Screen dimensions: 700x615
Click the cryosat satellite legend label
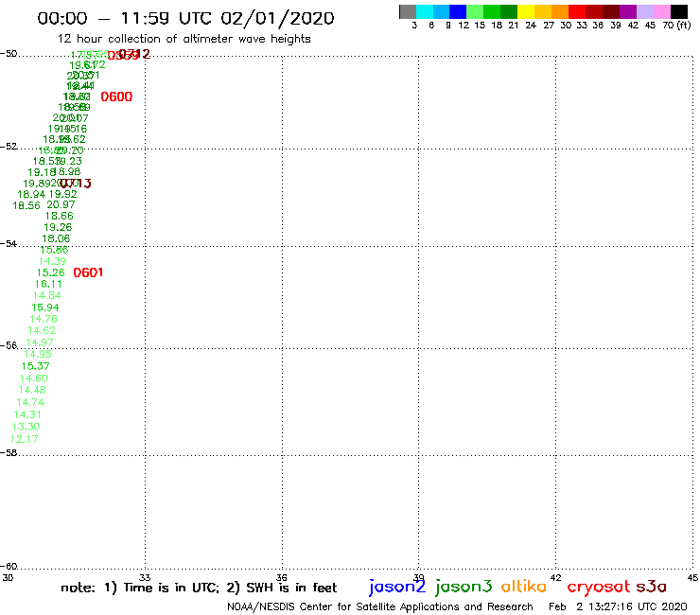(599, 588)
